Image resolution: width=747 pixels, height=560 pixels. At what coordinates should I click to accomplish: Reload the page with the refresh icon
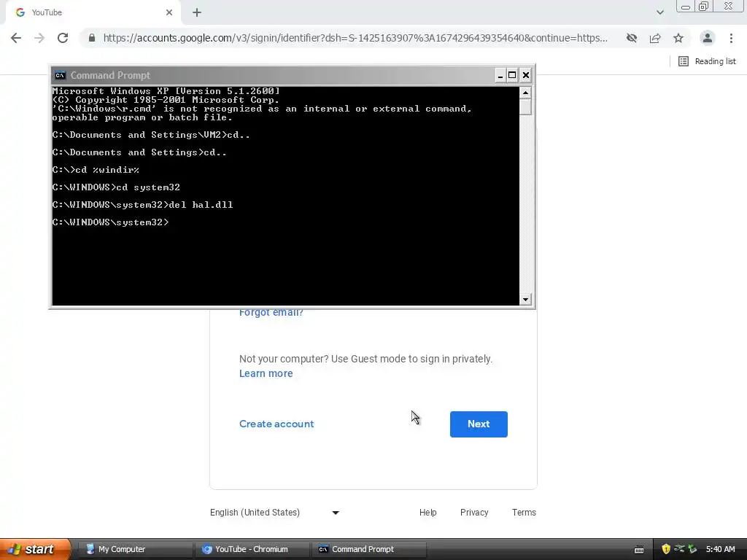(x=63, y=38)
